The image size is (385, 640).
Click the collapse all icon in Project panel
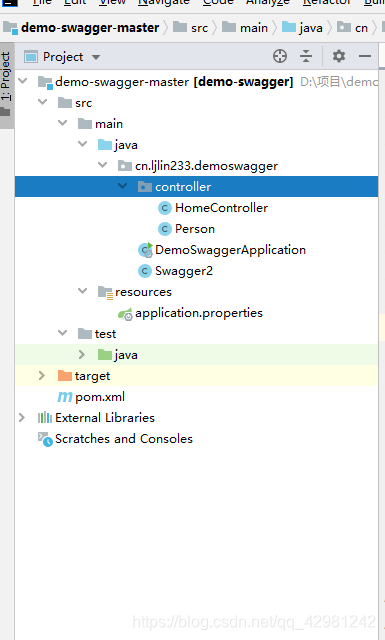[306, 56]
